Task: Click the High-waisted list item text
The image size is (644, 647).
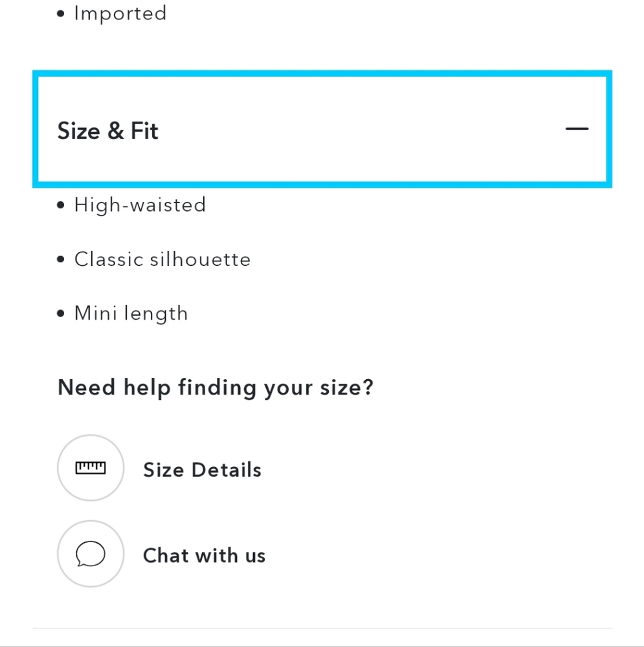Action: pyautogui.click(x=140, y=205)
